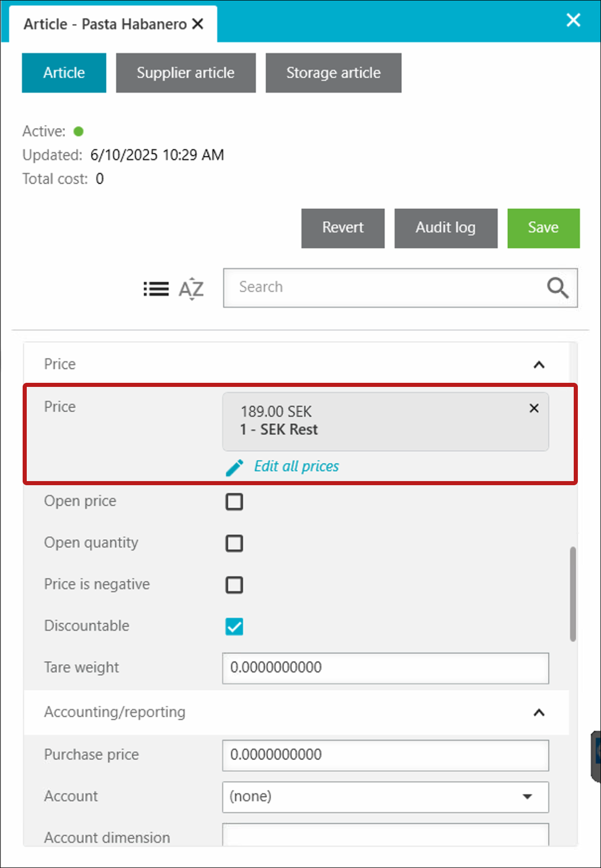Check the Open quantity checkbox

(234, 543)
